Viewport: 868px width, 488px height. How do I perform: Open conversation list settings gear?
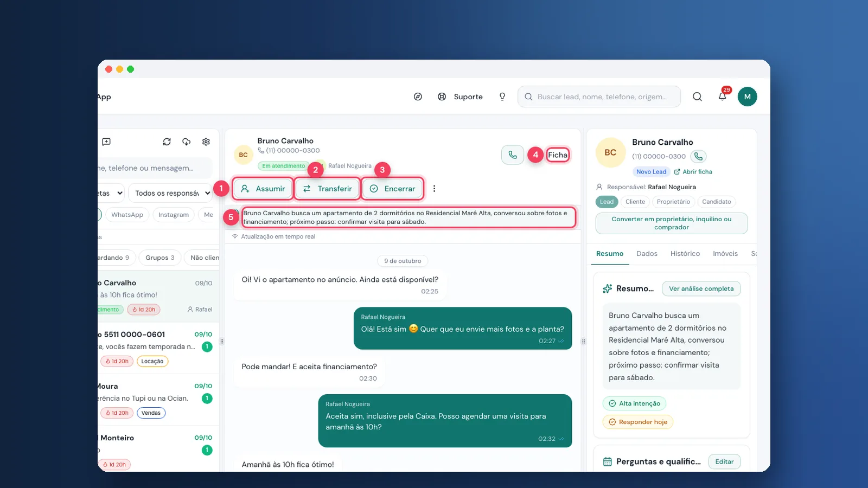(x=206, y=142)
